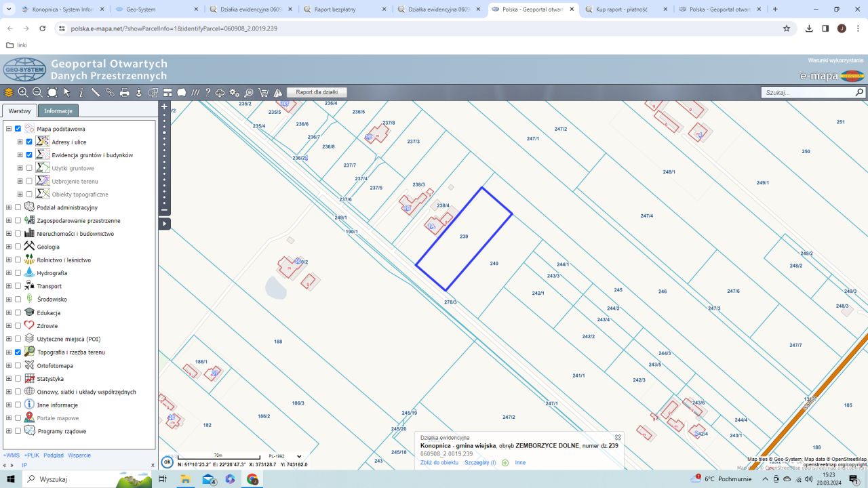Screen dimensions: 868x488
Task: Click the layers stack icon in toolbar
Action: [8, 92]
